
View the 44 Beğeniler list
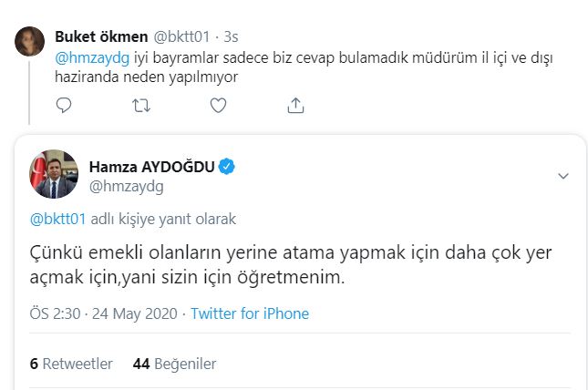[x=174, y=364]
